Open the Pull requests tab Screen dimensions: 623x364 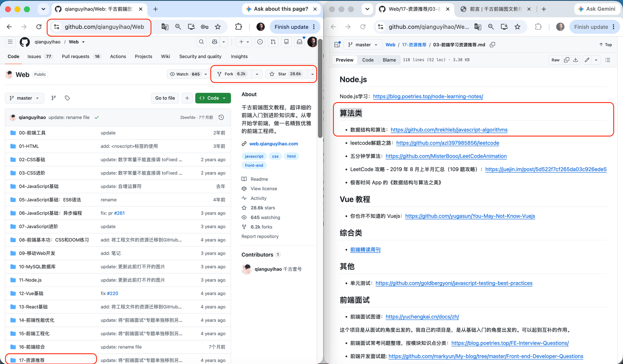[81, 56]
